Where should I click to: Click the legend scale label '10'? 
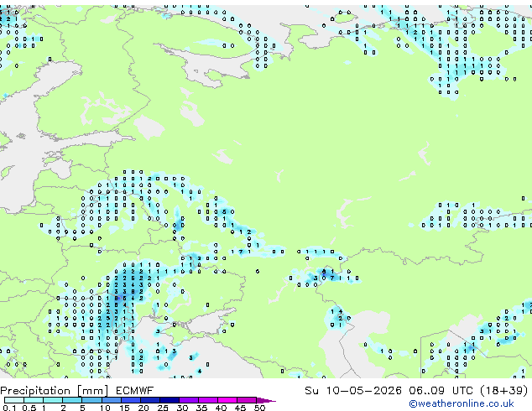pyautogui.click(x=105, y=408)
